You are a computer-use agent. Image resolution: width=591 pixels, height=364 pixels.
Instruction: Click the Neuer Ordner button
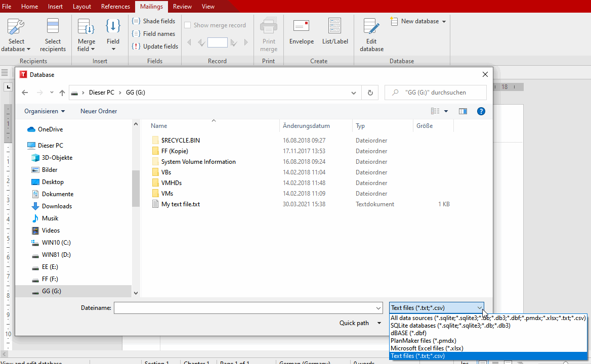(x=99, y=111)
